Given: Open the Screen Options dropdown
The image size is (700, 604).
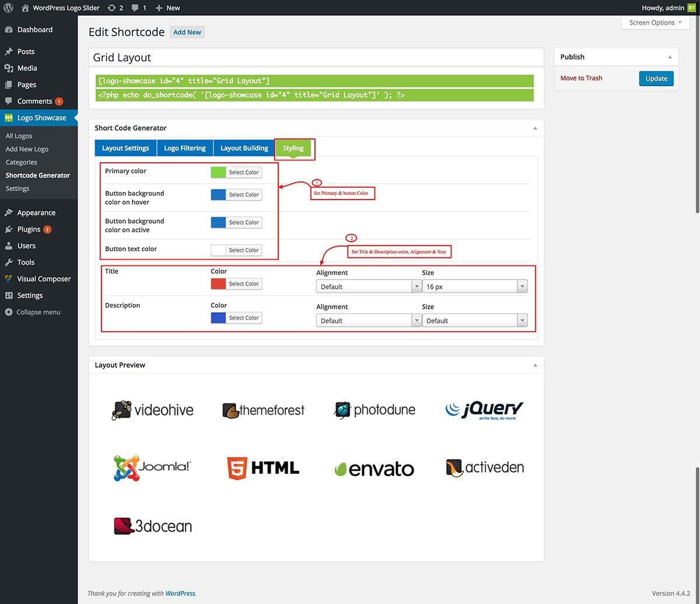Looking at the screenshot, I should click(x=656, y=23).
